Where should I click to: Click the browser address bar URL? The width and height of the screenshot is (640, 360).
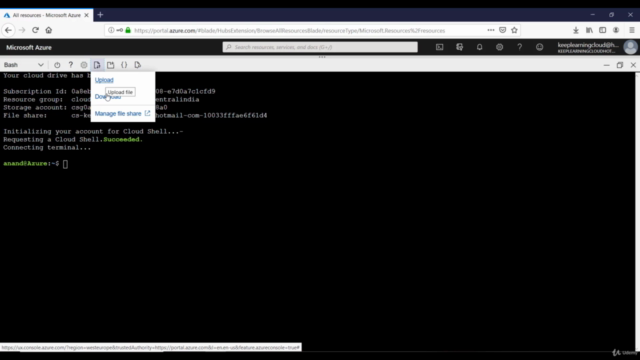[289, 31]
